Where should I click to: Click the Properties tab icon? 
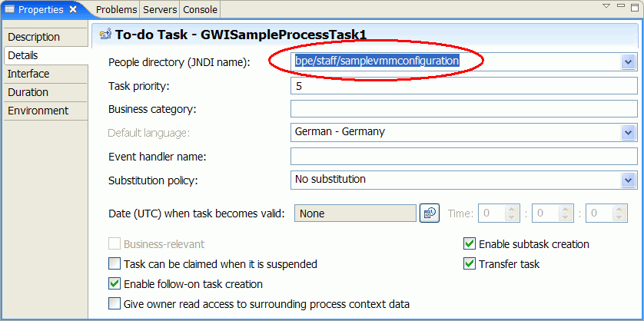9,9
